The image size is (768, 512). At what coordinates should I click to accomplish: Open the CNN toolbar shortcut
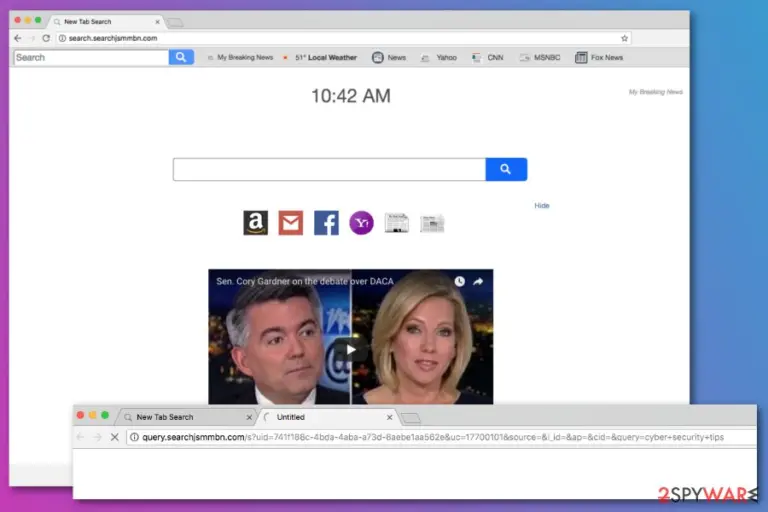tap(488, 57)
